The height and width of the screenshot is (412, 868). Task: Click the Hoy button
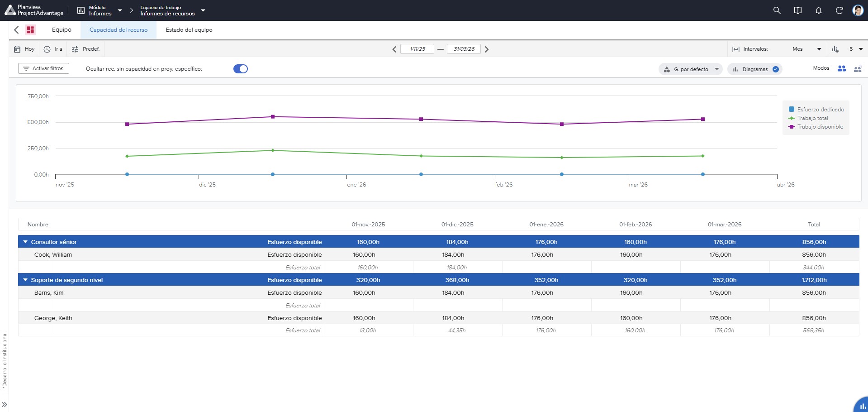(x=24, y=49)
